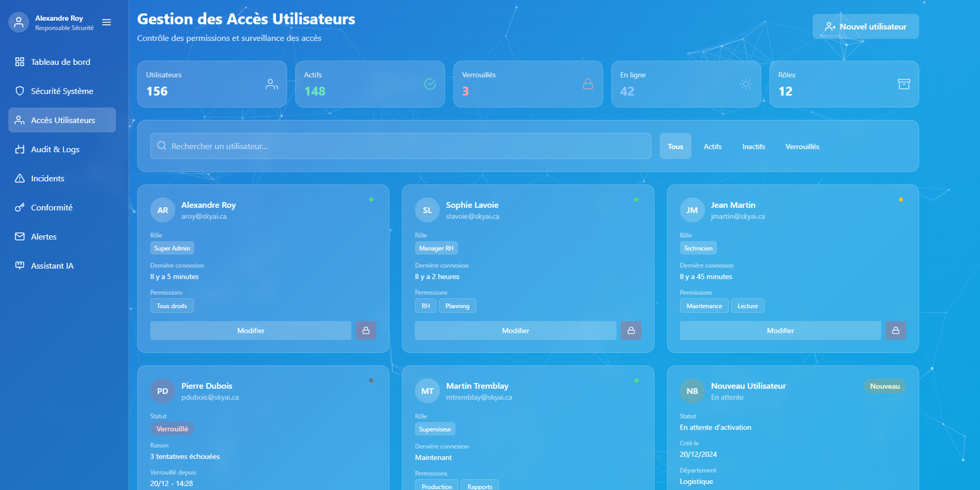Open the Assistant IA section
Screen dimensions: 980x490
tap(52, 266)
